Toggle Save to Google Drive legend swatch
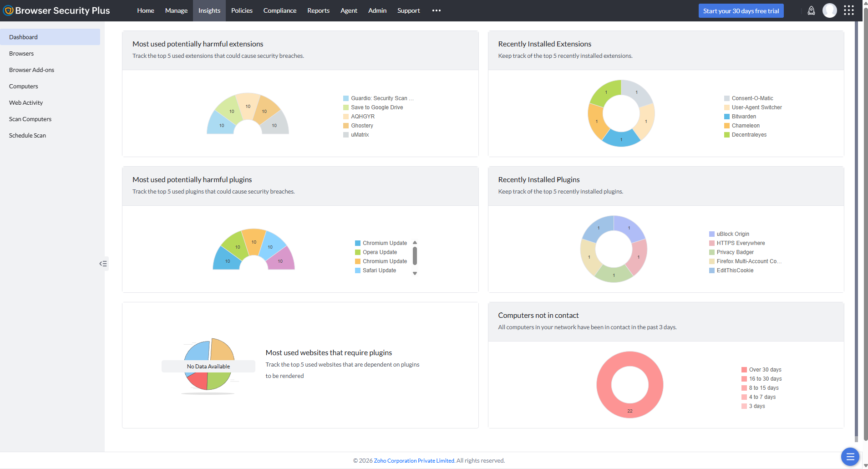 tap(346, 107)
